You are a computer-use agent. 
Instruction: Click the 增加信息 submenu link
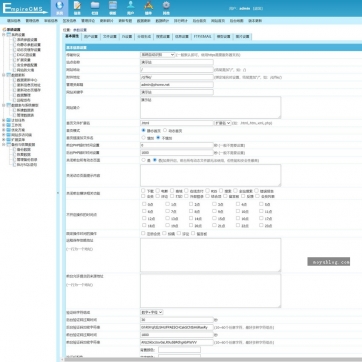14,21
